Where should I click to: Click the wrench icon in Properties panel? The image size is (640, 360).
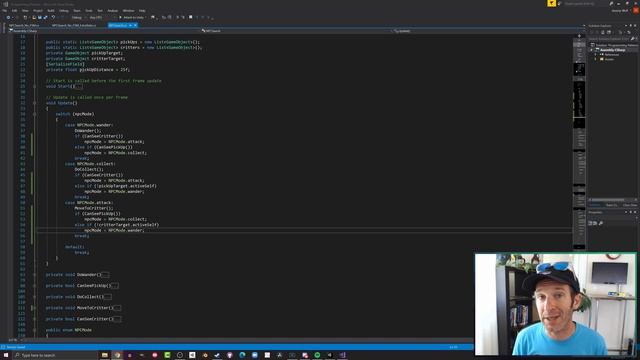[x=600, y=223]
